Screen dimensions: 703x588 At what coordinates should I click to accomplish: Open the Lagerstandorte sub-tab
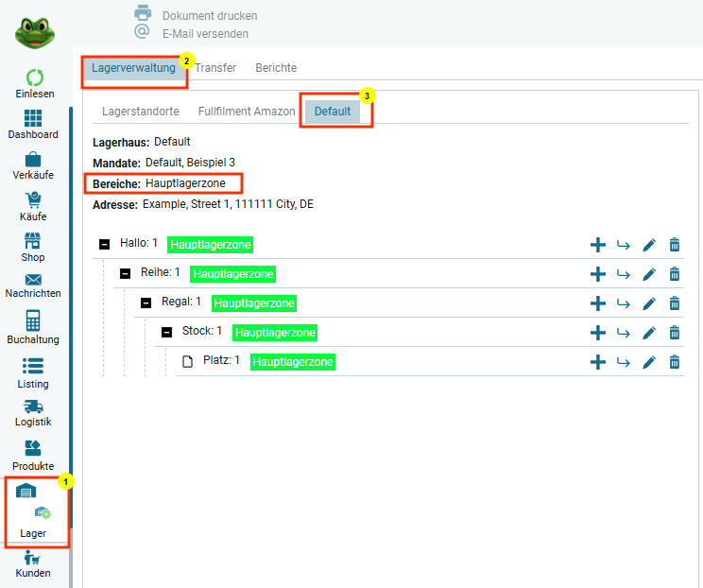[x=140, y=111]
